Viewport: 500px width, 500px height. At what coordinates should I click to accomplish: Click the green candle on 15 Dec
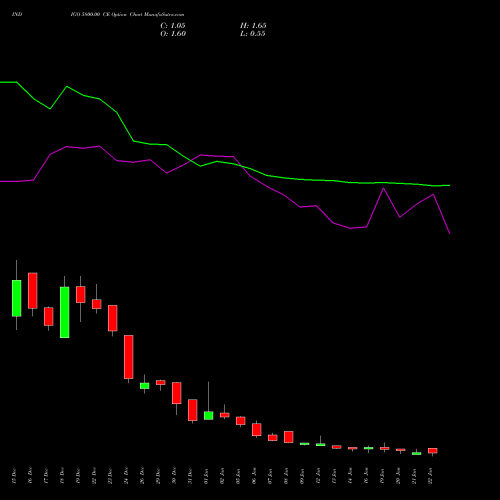click(17, 298)
